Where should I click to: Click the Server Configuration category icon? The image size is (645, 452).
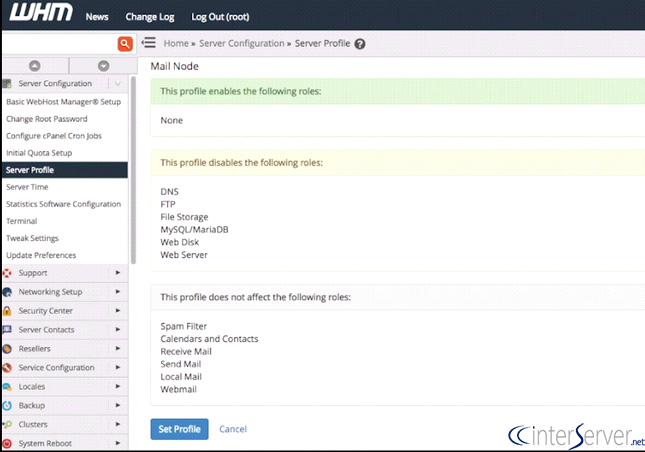[7, 83]
